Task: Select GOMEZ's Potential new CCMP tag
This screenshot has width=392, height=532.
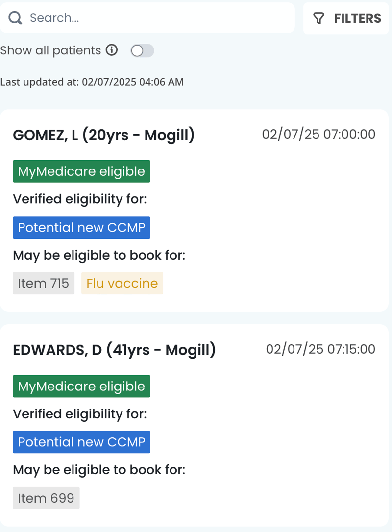Action: (x=81, y=227)
